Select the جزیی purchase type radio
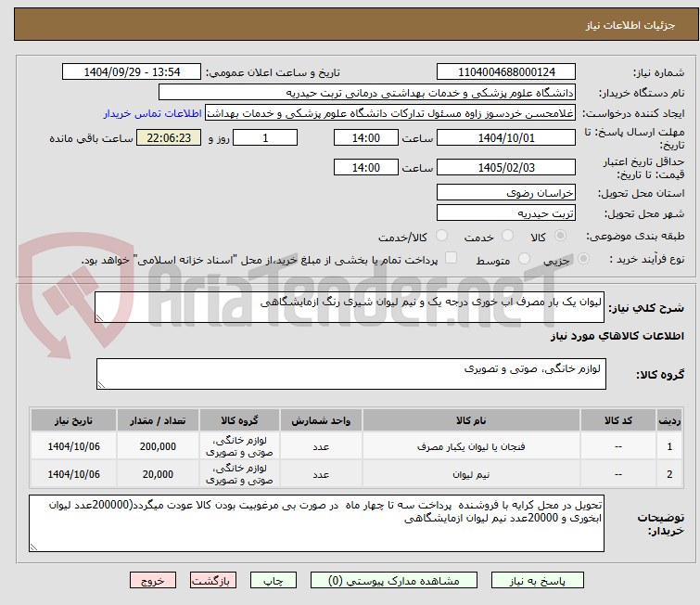The width and height of the screenshot is (700, 605). click(x=583, y=259)
